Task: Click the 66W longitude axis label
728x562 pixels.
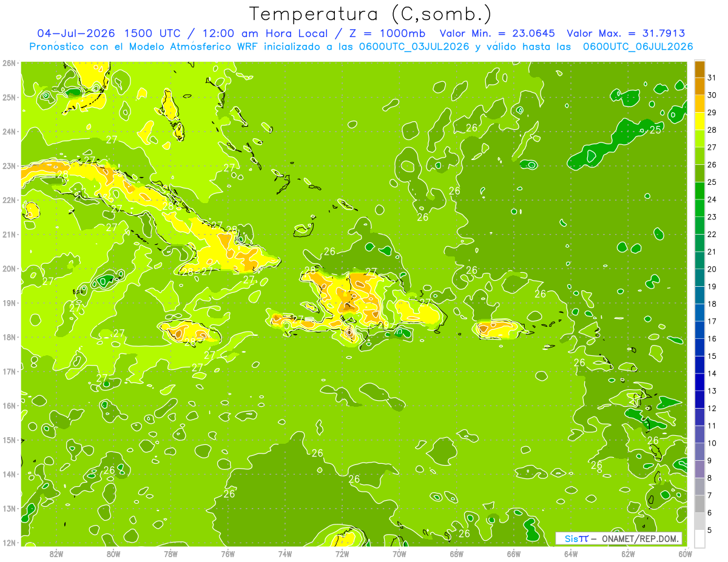Action: click(513, 554)
